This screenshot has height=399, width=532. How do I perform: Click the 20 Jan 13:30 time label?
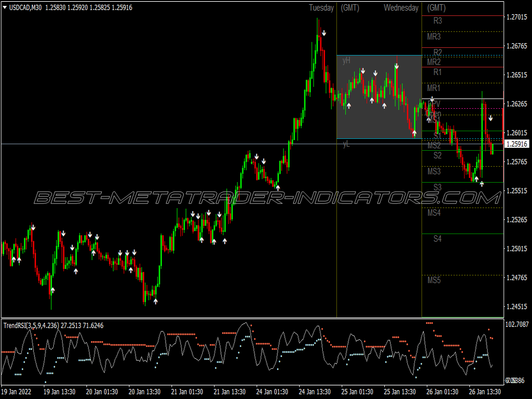pyautogui.click(x=145, y=392)
